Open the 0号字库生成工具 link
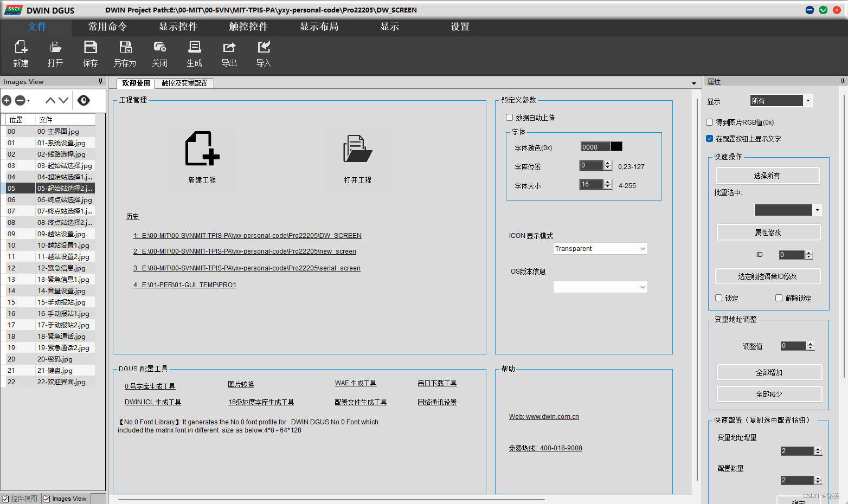The image size is (848, 504). (x=150, y=386)
